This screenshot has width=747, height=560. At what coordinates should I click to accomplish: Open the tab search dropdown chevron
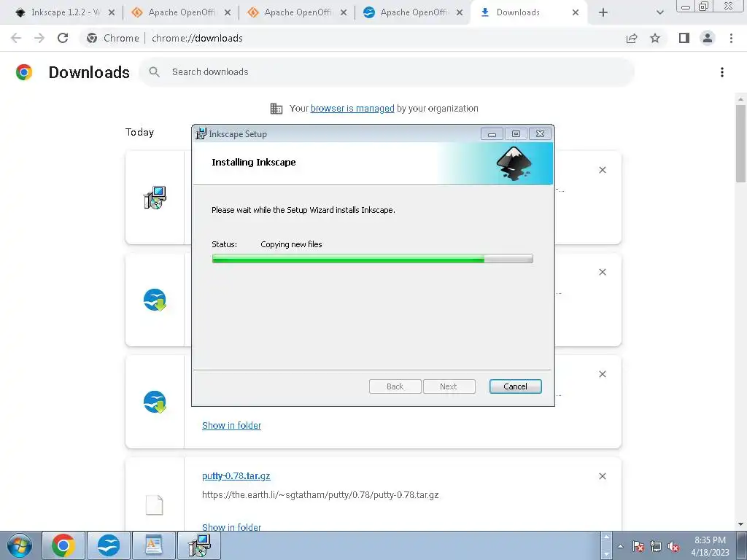(659, 12)
